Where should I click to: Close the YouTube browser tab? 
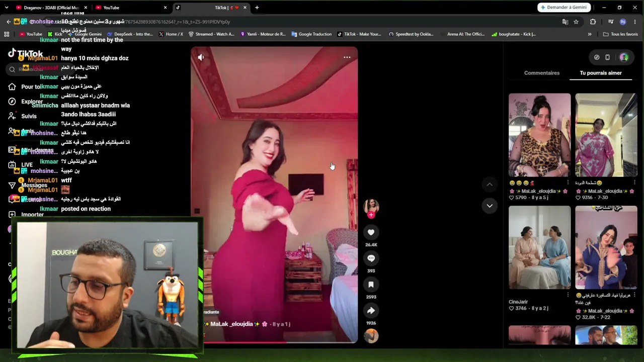[165, 8]
